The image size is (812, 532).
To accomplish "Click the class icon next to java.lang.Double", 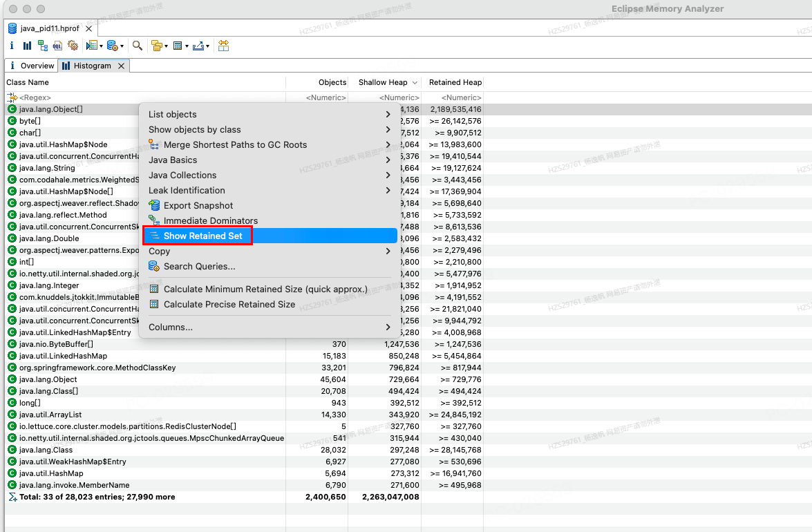I will (12, 238).
